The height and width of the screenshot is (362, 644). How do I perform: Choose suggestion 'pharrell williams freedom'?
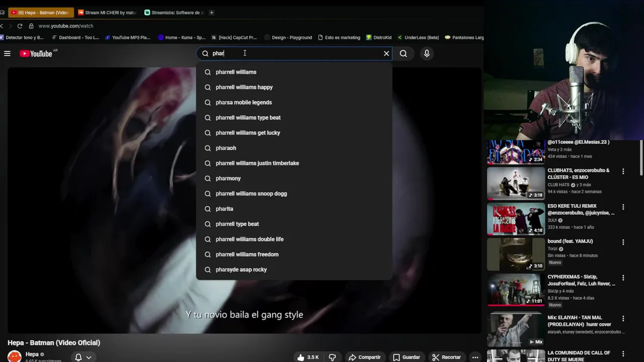pyautogui.click(x=294, y=254)
